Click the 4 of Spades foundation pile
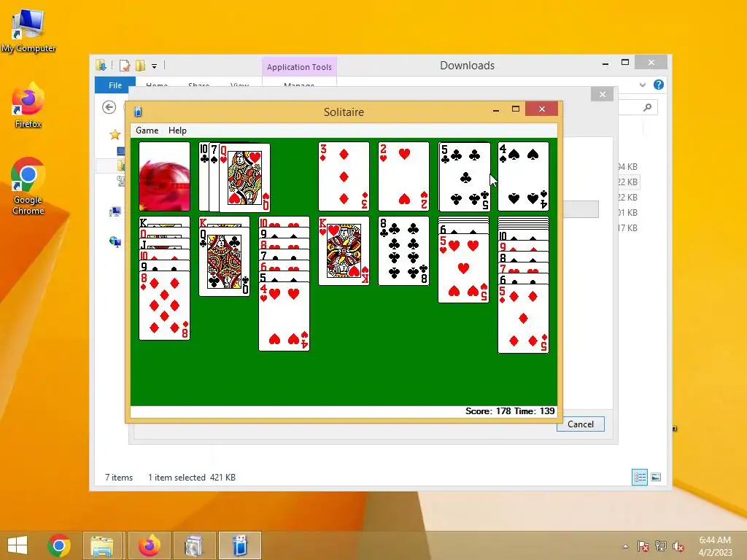 pyautogui.click(x=523, y=176)
